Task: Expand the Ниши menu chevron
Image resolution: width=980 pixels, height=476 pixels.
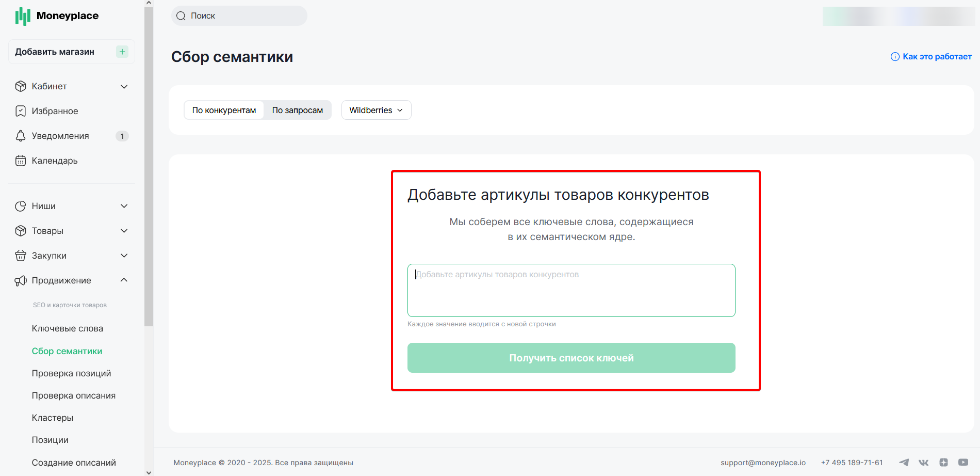Action: [x=124, y=206]
